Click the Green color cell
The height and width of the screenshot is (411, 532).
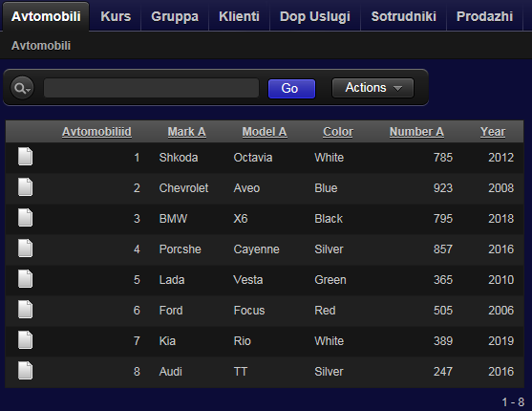[330, 280]
